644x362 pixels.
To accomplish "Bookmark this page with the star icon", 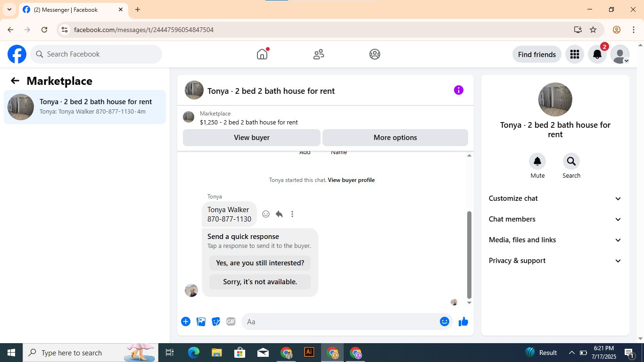I will [x=593, y=30].
